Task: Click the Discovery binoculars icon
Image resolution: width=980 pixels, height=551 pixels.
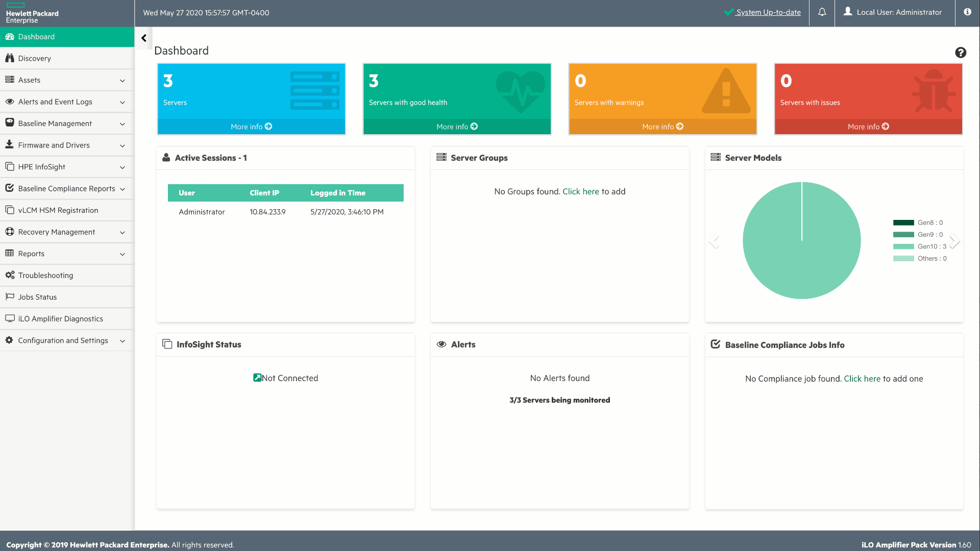Action: click(10, 58)
